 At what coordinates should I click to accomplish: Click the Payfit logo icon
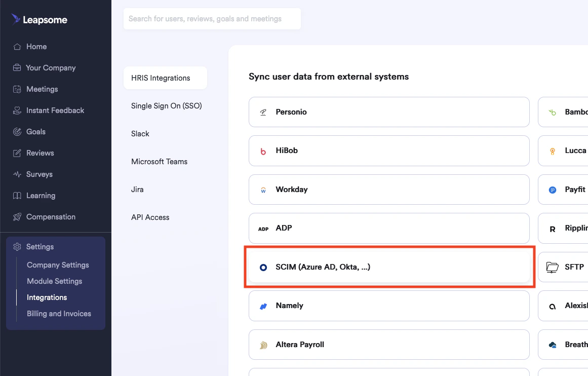click(x=553, y=190)
